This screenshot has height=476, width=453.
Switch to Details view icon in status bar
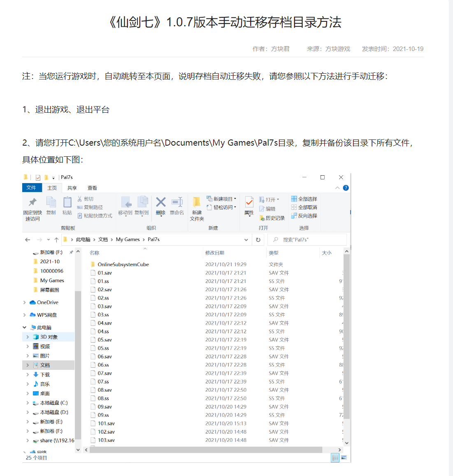click(x=335, y=458)
